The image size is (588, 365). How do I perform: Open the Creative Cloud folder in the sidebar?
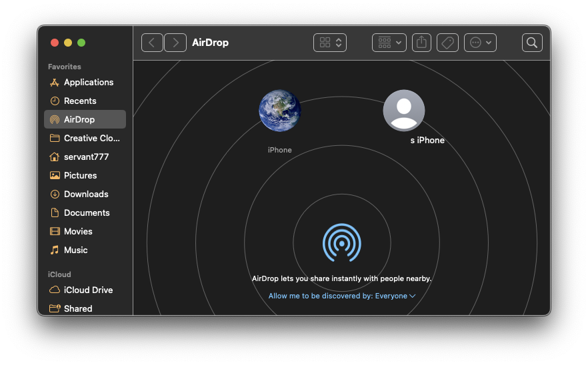[x=85, y=139]
